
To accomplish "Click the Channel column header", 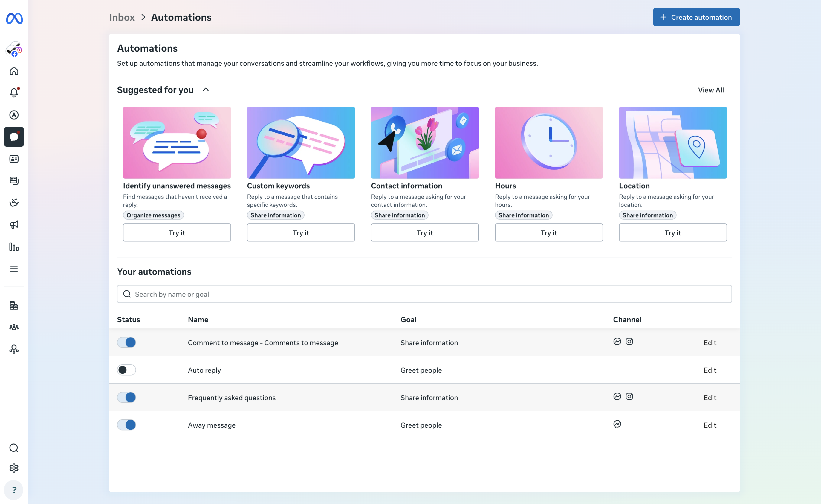I will (627, 320).
